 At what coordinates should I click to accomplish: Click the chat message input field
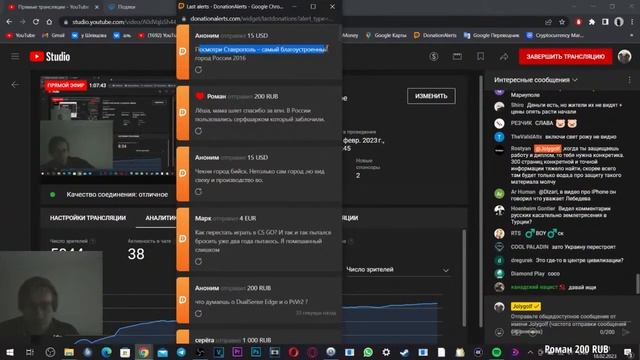point(569,324)
